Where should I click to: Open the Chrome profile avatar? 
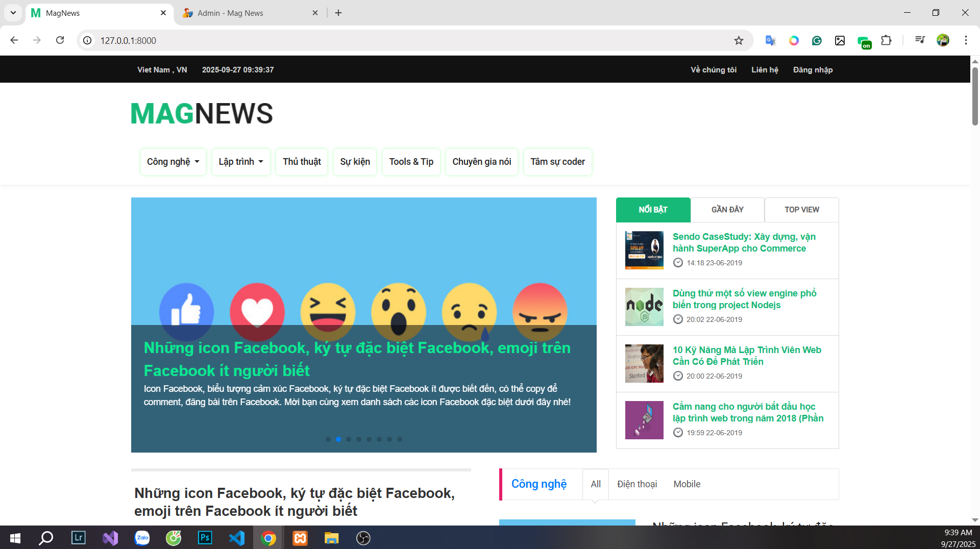pyautogui.click(x=943, y=40)
